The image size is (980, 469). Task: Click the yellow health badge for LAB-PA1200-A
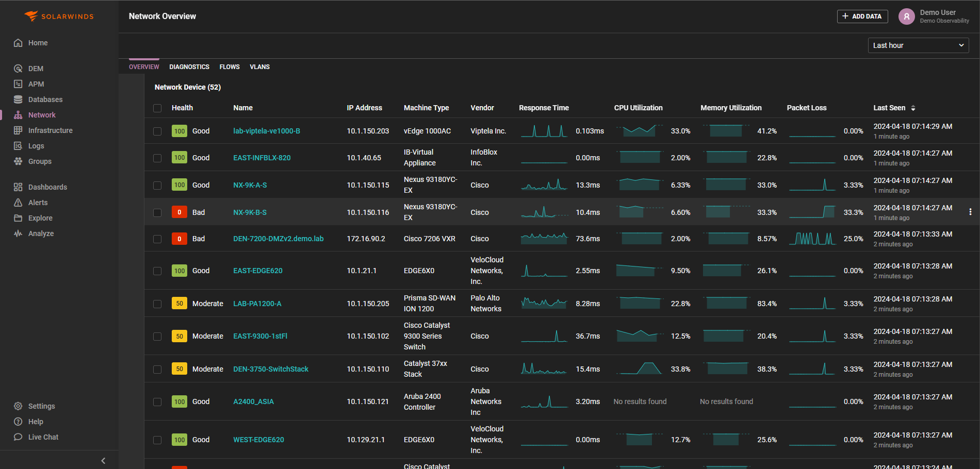tap(179, 304)
